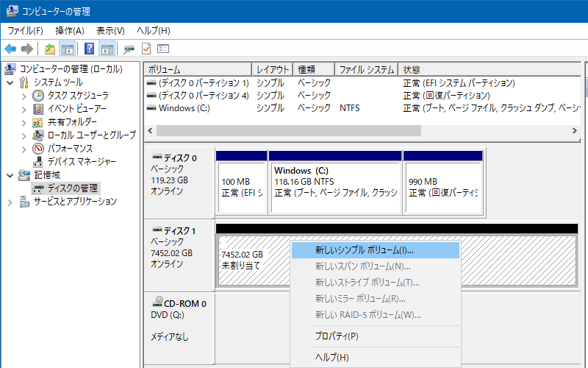This screenshot has height=368, width=588.
Task: Click the volume list scroll right arrow
Action: tap(575, 131)
